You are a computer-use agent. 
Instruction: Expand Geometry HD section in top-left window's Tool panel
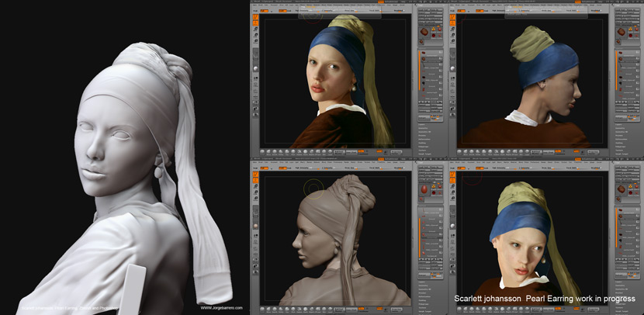424,131
